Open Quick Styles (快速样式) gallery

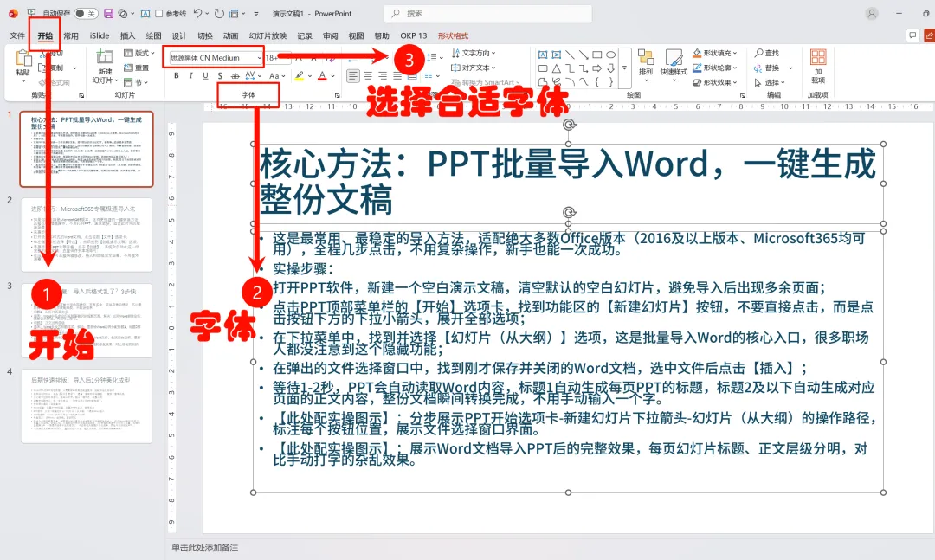(674, 66)
